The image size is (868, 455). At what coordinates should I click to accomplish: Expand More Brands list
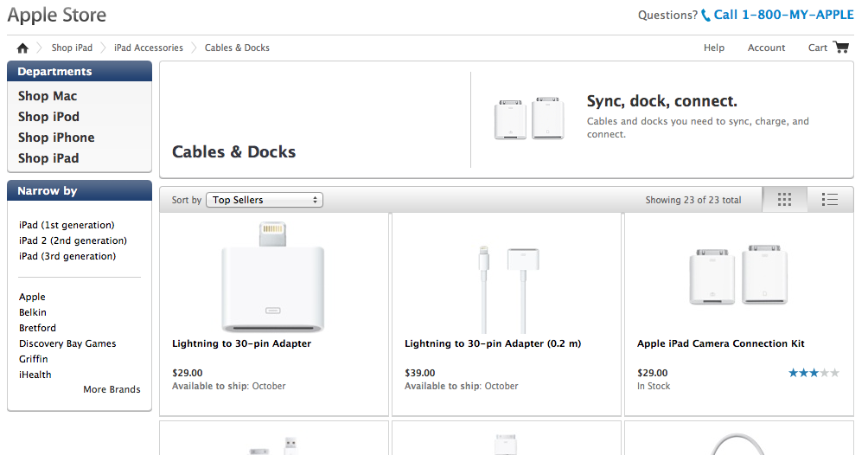click(112, 389)
